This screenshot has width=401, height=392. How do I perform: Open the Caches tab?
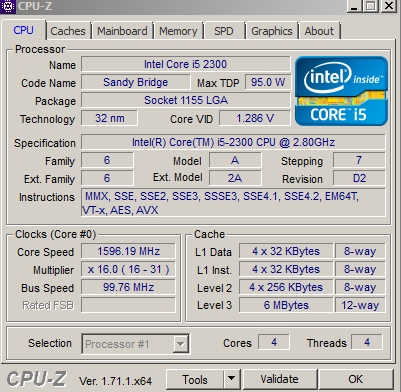pos(68,31)
